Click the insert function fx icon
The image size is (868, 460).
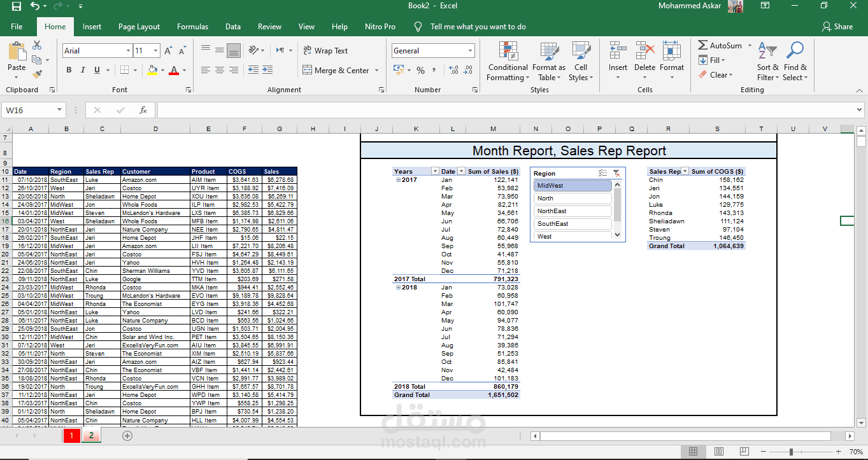[x=143, y=110]
